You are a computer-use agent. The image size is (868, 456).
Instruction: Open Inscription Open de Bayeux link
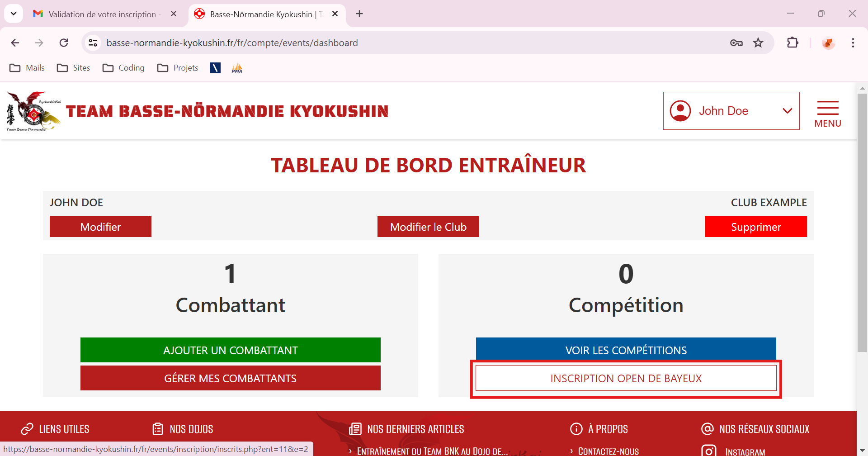[626, 378]
